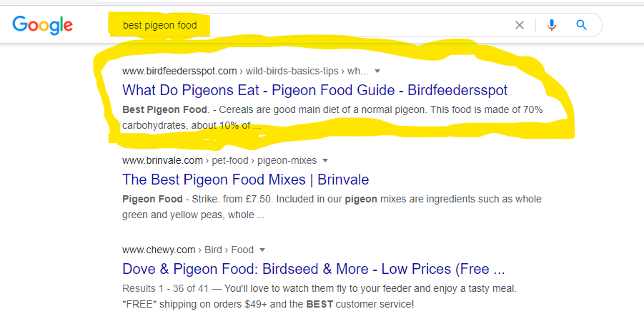This screenshot has width=644, height=324.
Task: Click the www.birdfeedersspot.com URL text
Action: coord(179,71)
